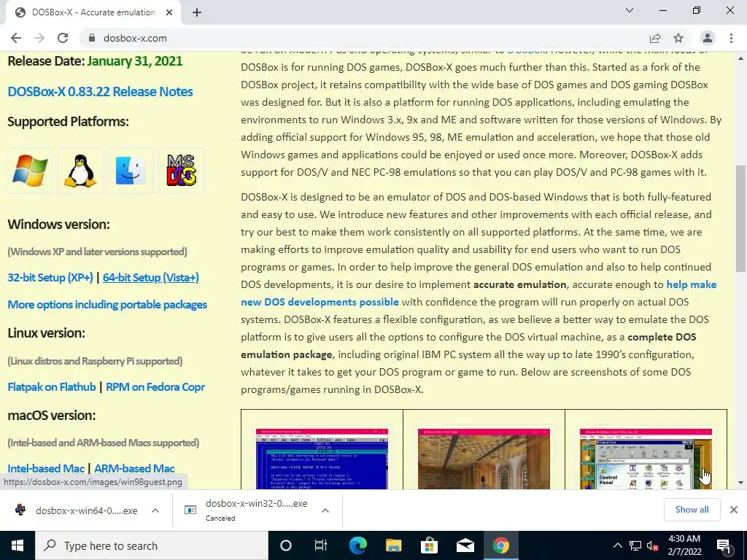
Task: Click the muted volume tray icon
Action: tap(653, 545)
